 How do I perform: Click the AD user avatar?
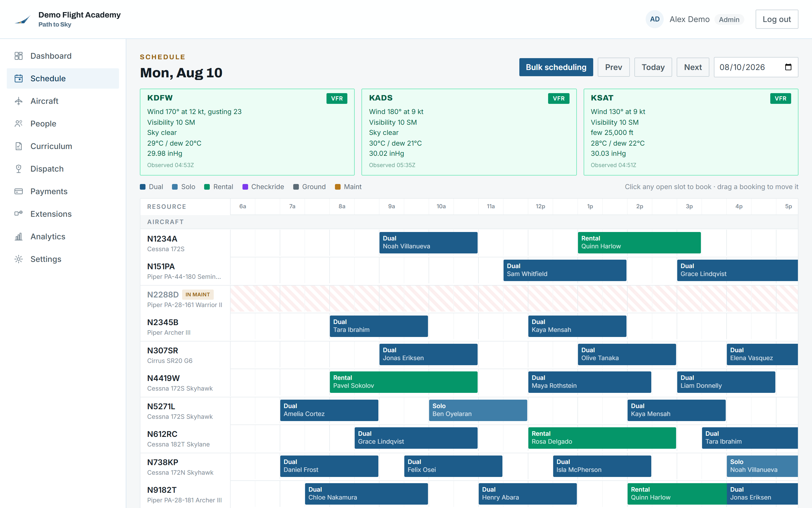pos(654,19)
